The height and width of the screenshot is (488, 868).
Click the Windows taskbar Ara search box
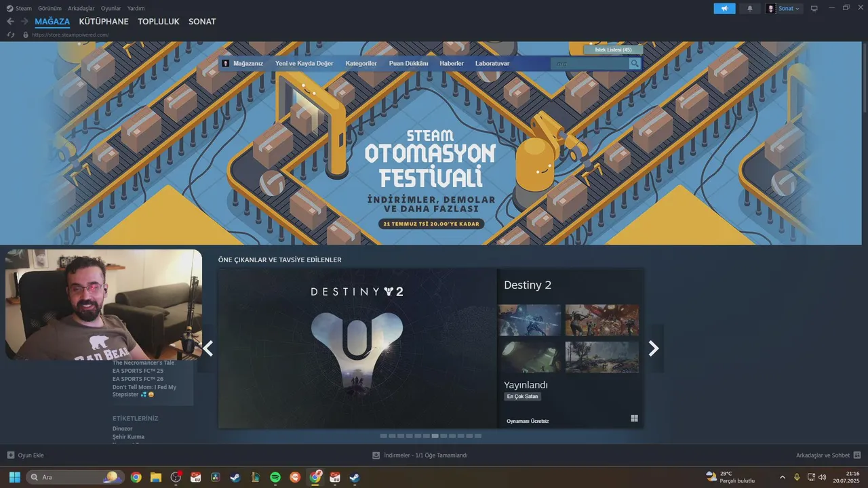point(75,477)
